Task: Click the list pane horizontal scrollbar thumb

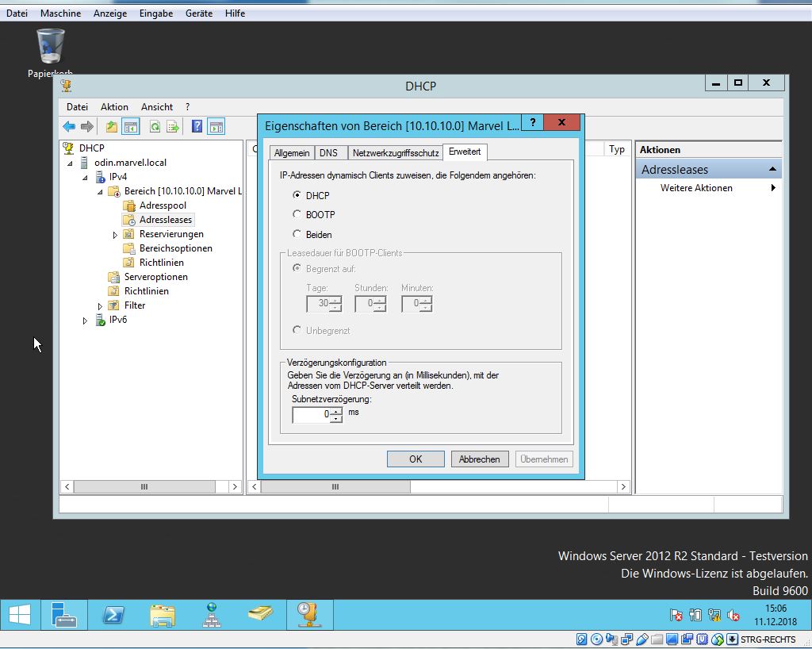Action: point(335,487)
